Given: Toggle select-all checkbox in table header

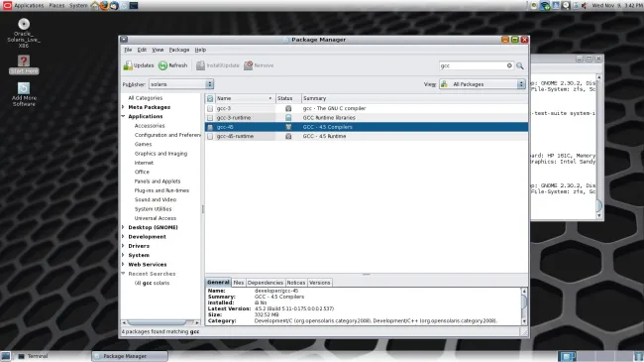Looking at the screenshot, I should (x=210, y=99).
